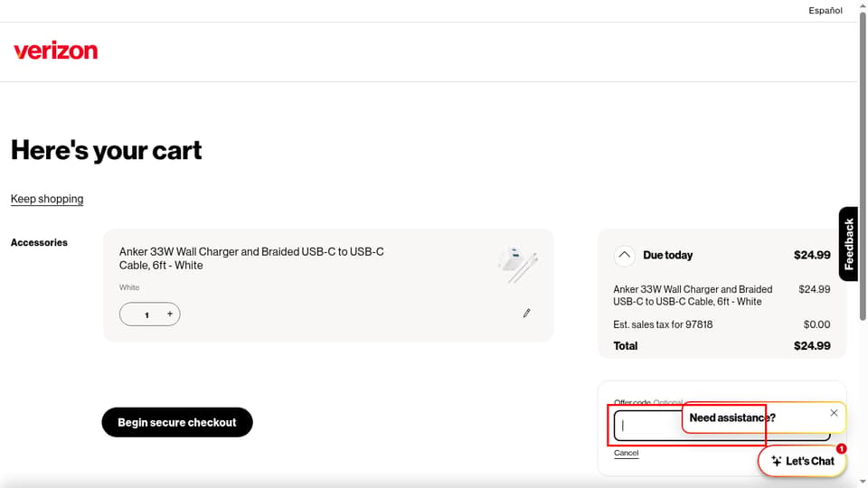Click the Accessories section label
868x488 pixels.
pyautogui.click(x=39, y=242)
